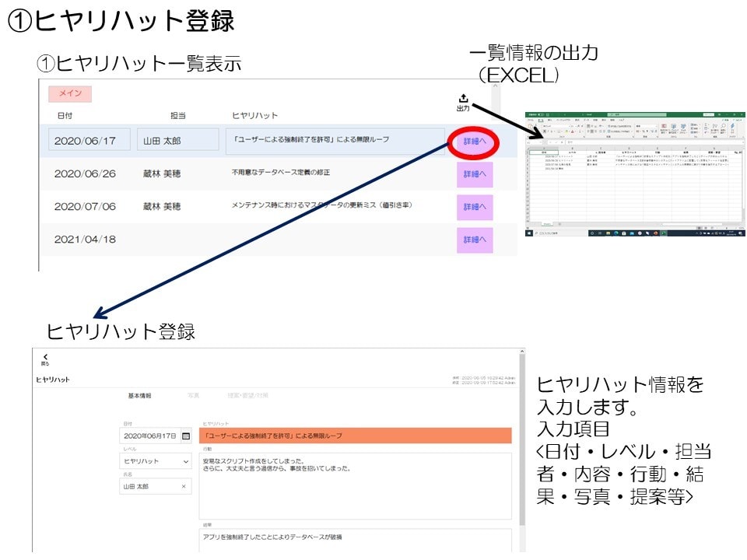Click the Windows search box in the Excel screenshot
This screenshot has height=560, width=747.
[559, 233]
